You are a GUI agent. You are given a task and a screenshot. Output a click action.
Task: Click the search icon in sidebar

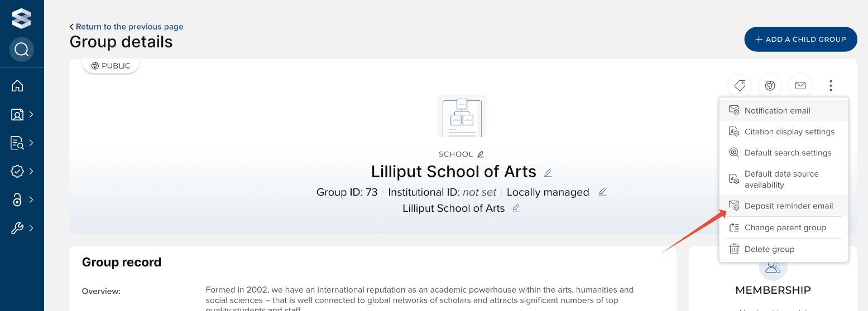coord(22,50)
